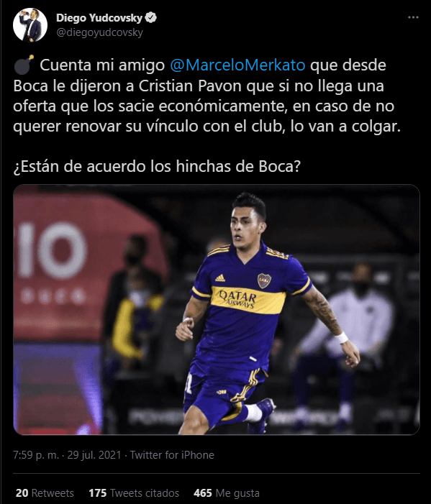Click the 7:59 p. m. timestamp
431x504 pixels.
coord(36,455)
